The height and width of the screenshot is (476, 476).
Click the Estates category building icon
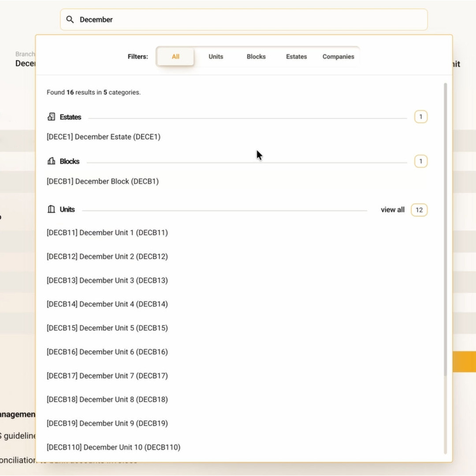(x=51, y=117)
